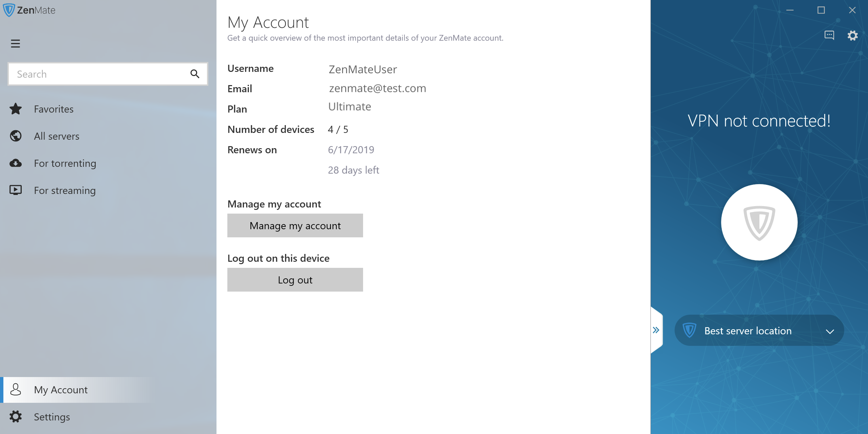The image size is (868, 434).
Task: Open settings gear in VPN panel
Action: [853, 35]
